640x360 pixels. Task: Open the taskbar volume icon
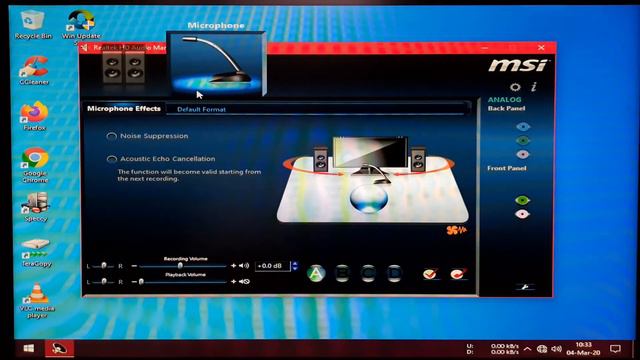pyautogui.click(x=556, y=349)
